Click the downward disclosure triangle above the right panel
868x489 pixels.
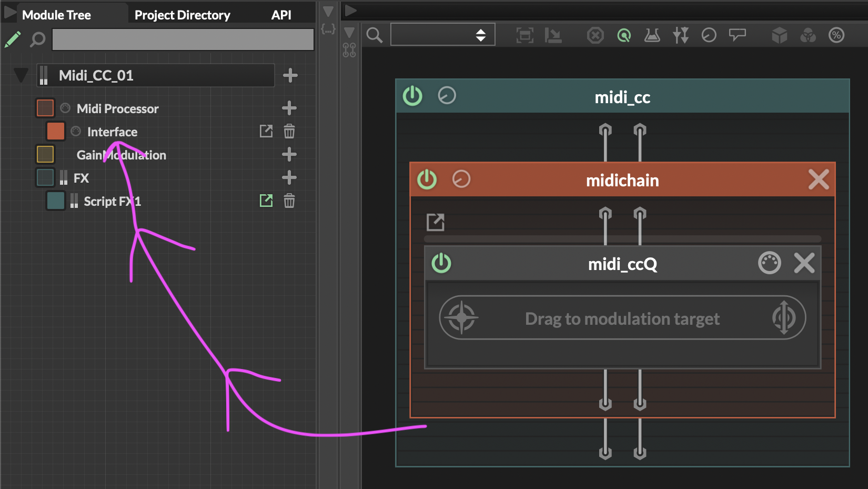point(328,11)
